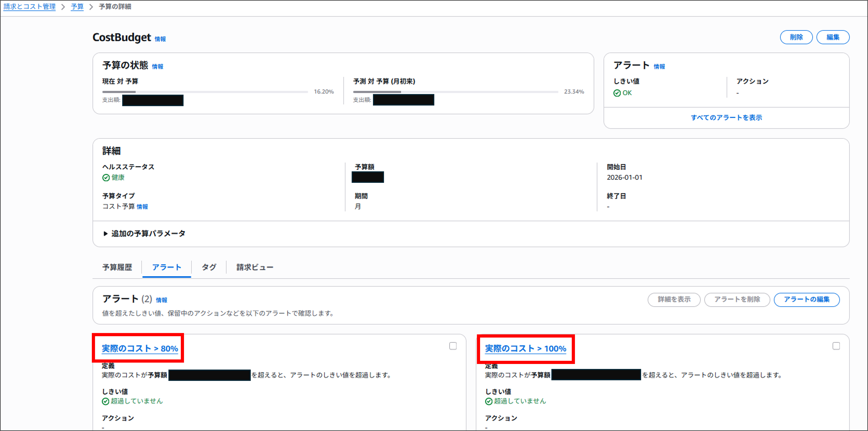Viewport: 868px width, 431px height.
Task: Switch to the 請求ビュー tab
Action: 255,267
